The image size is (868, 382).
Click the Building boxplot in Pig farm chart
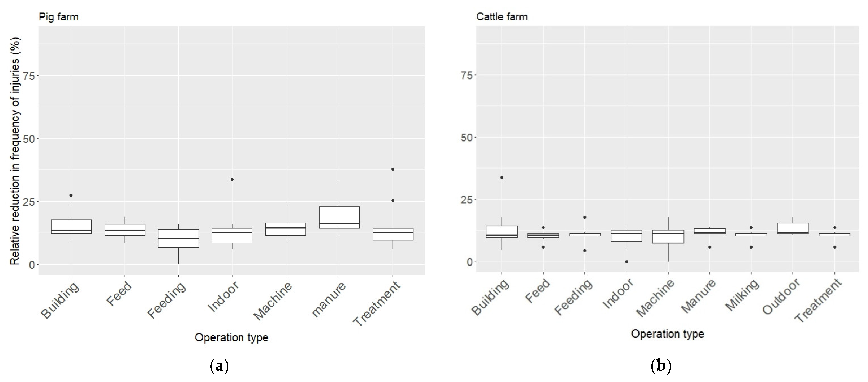tap(71, 226)
